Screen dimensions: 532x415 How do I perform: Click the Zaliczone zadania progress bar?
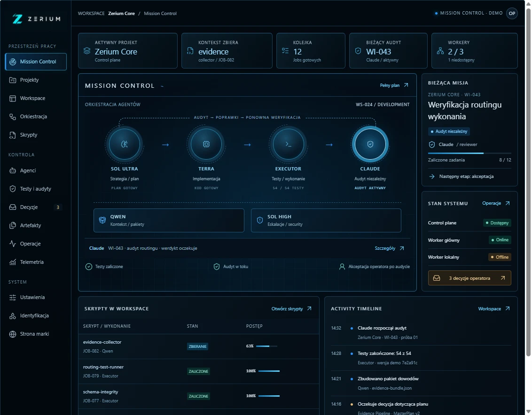coord(469,153)
